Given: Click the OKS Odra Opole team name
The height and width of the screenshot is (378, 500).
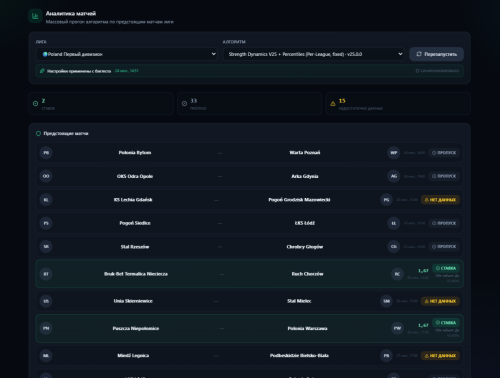Looking at the screenshot, I should 135,176.
